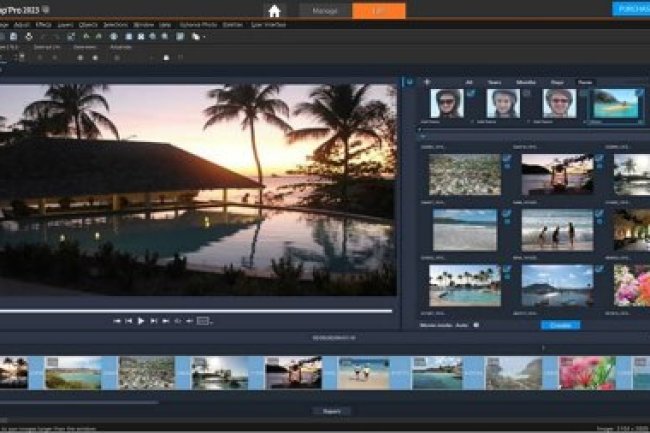The image size is (650, 433).
Task: Skip to the first frame of the slideshow
Action: click(x=117, y=321)
